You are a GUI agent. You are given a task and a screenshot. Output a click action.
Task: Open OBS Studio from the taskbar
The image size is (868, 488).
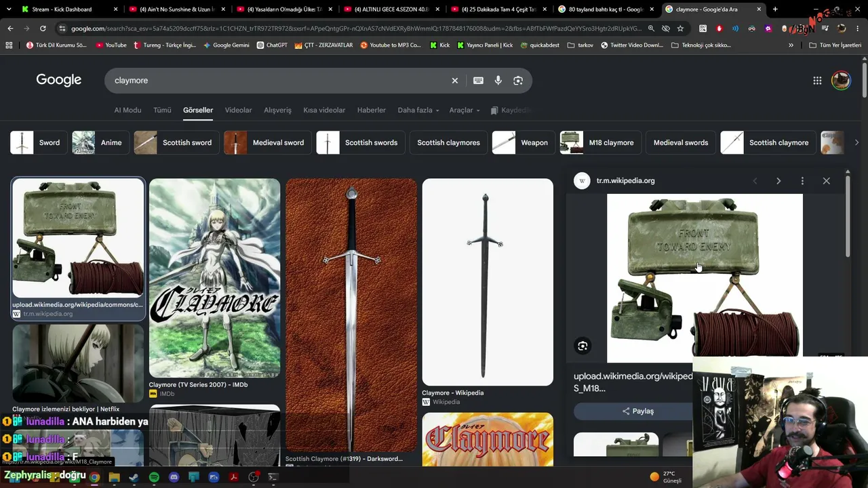(254, 477)
